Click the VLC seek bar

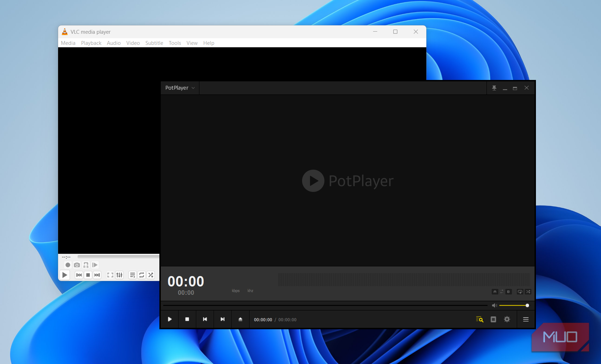[118, 257]
